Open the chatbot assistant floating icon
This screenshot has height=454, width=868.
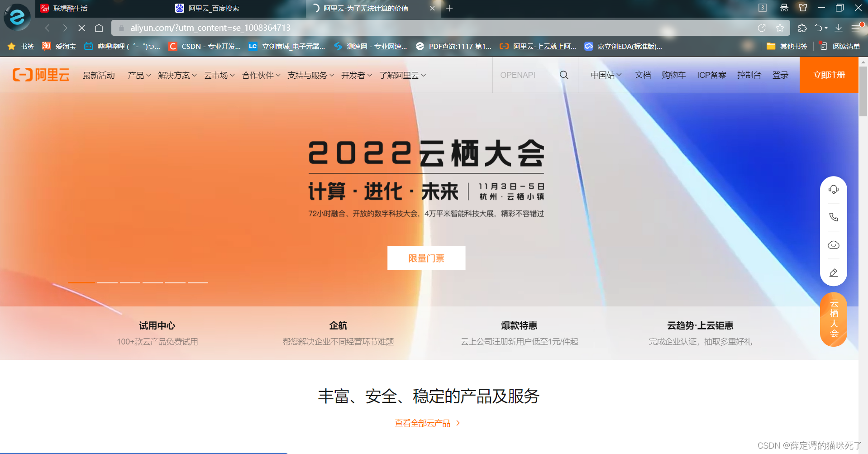pyautogui.click(x=834, y=245)
